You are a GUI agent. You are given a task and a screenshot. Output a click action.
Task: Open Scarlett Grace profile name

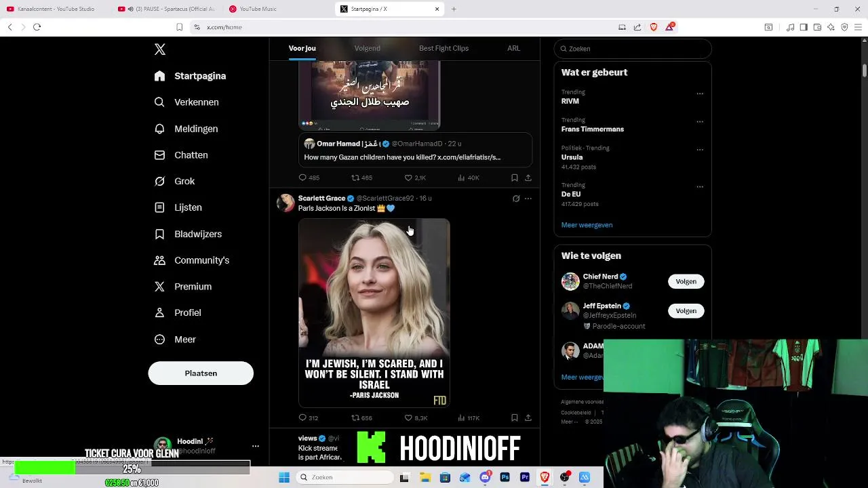tap(321, 199)
